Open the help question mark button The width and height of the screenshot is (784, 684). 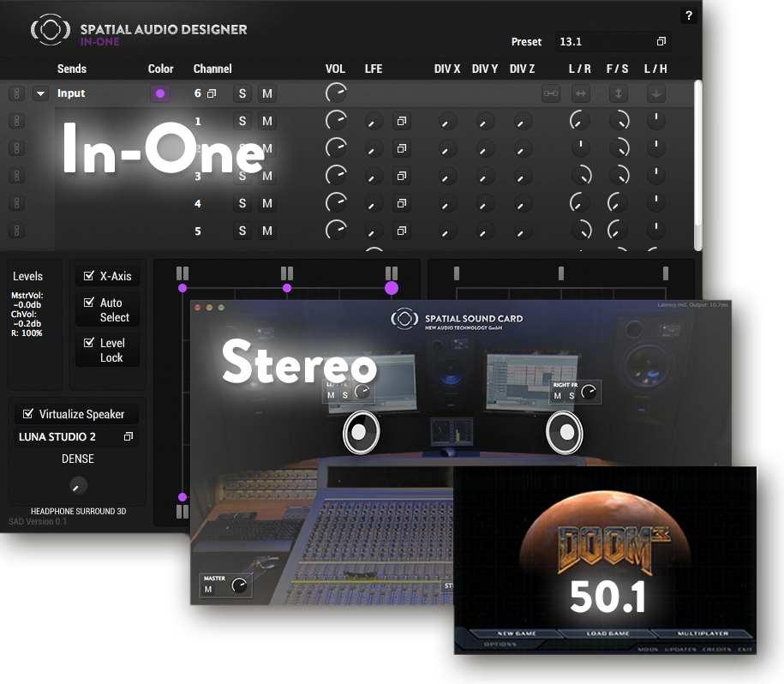point(689,15)
